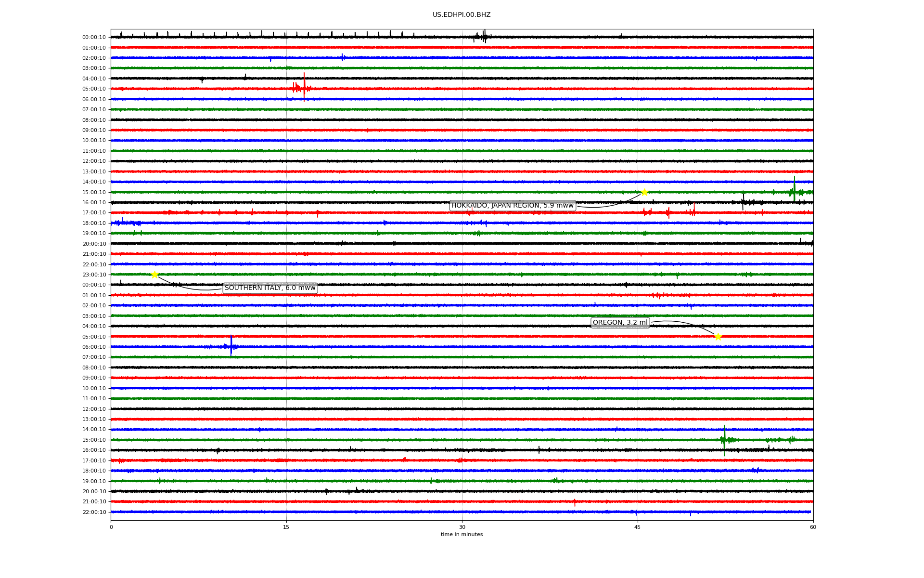
Task: Click the 0 minute x-axis tick label
Action: pos(111,527)
